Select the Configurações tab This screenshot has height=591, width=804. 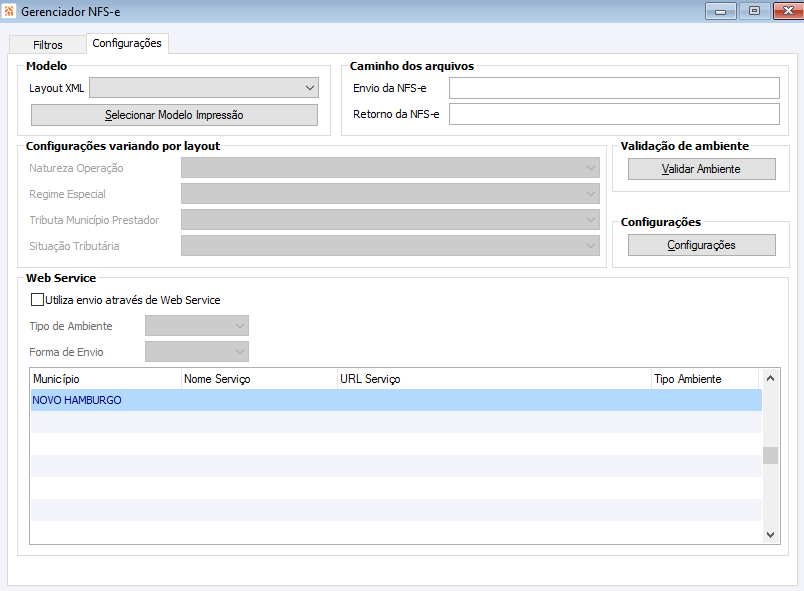click(127, 43)
